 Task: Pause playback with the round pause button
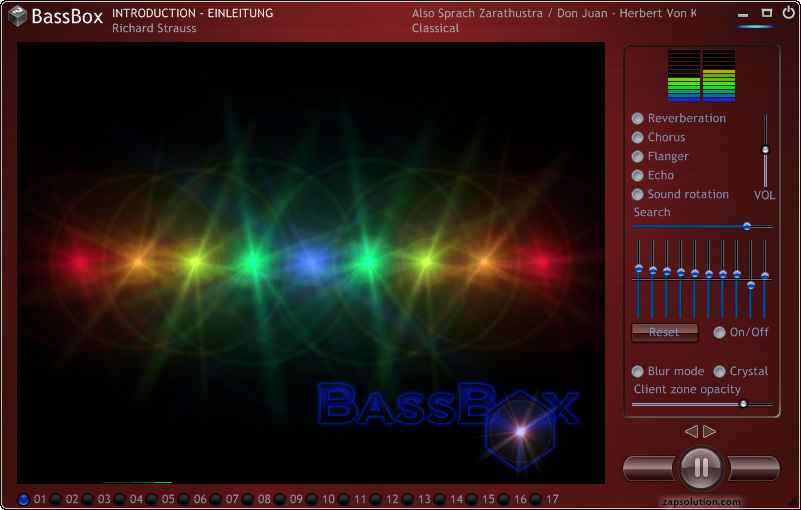point(701,467)
